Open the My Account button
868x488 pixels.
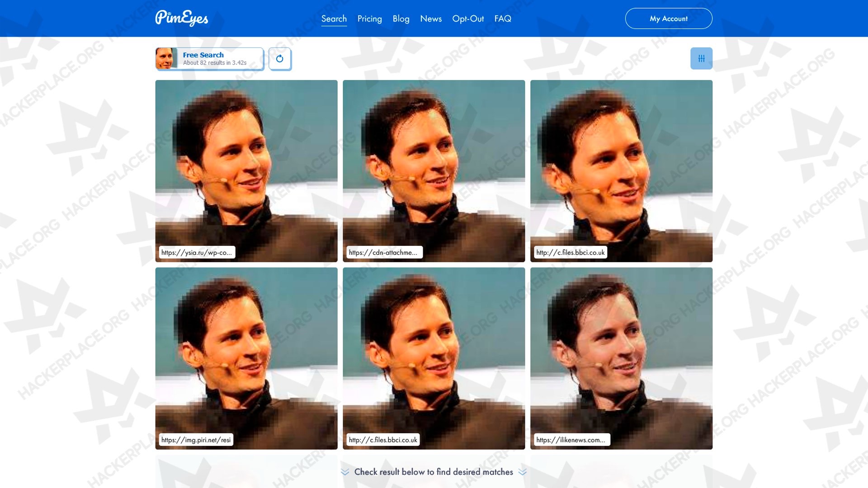click(668, 19)
